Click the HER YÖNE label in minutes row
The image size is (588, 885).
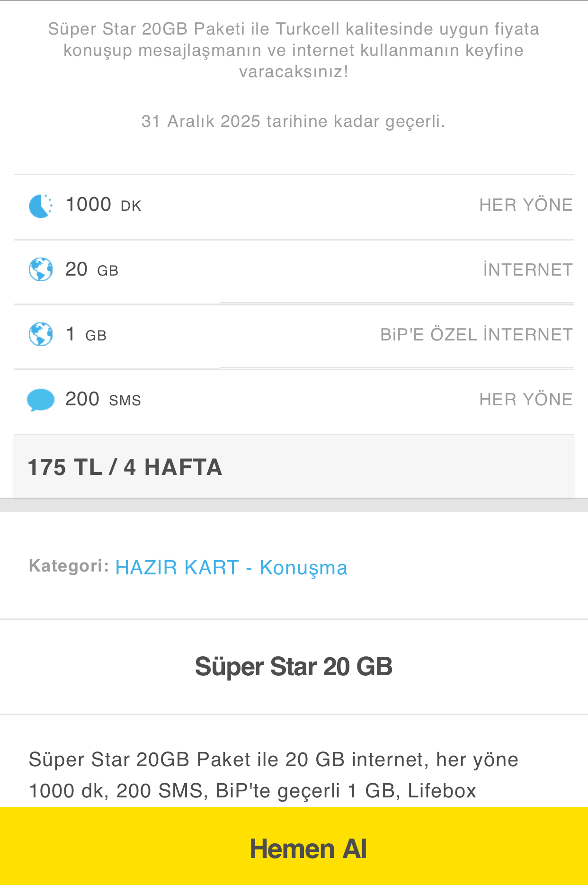(x=526, y=205)
